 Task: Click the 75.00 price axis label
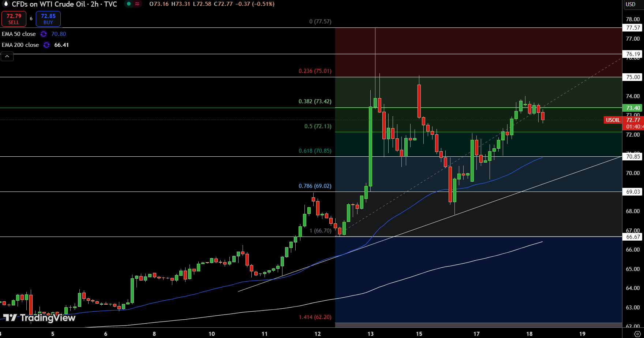(633, 77)
